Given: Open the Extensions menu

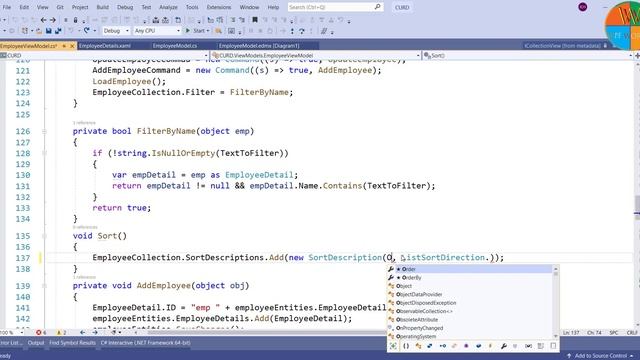Looking at the screenshot, I should click(219, 7).
